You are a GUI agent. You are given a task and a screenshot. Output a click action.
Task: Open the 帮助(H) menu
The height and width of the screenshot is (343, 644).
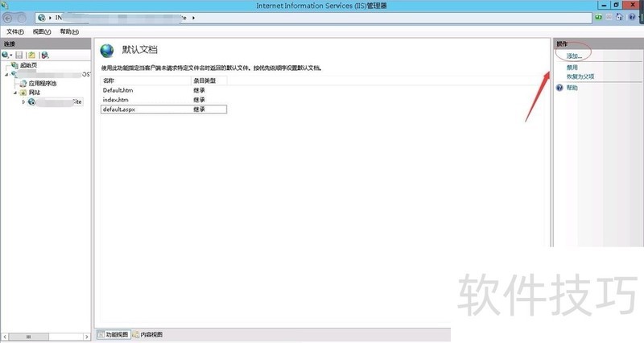[x=69, y=31]
